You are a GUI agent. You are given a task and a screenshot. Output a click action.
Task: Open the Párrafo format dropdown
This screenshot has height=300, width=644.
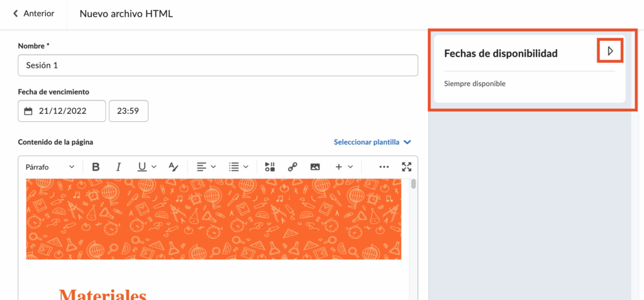coord(50,167)
